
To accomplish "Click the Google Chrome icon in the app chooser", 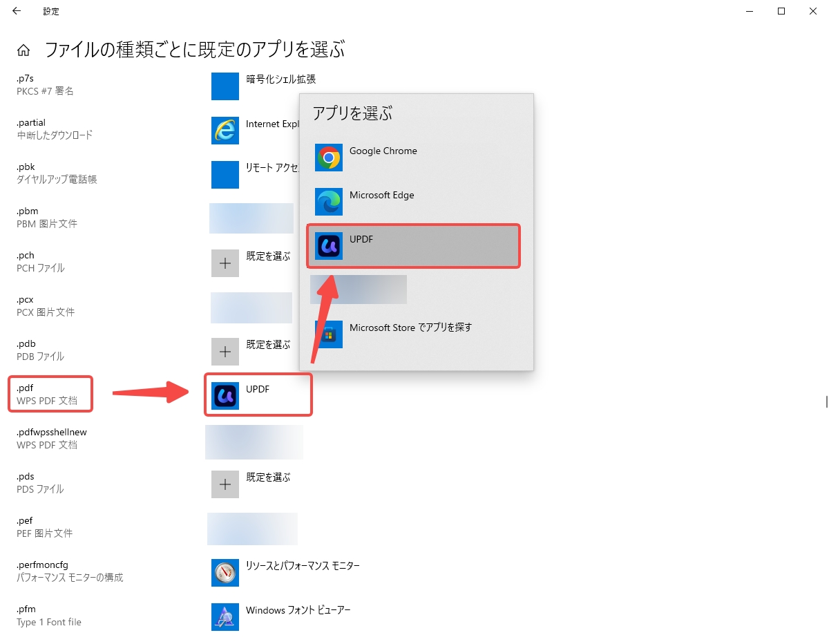I will point(329,158).
